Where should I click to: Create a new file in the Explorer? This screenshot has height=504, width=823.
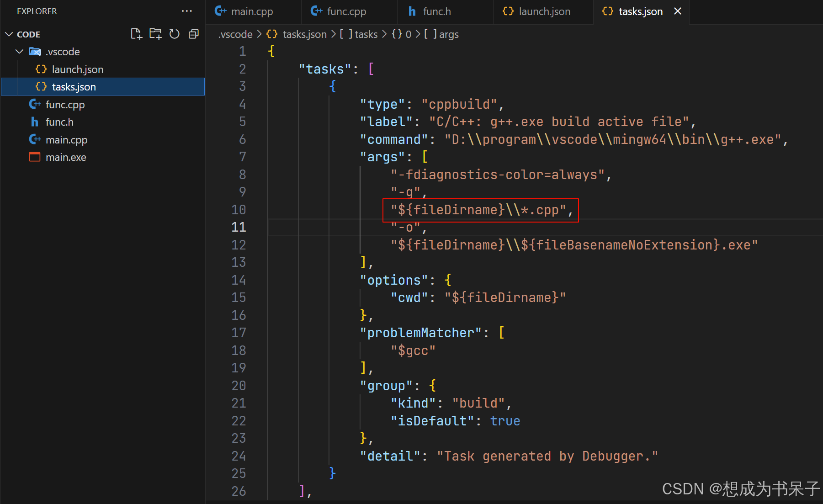pos(136,34)
